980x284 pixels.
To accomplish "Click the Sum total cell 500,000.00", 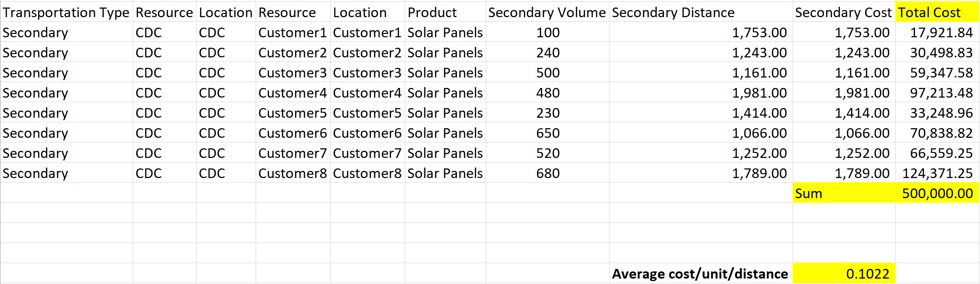I will tap(937, 193).
